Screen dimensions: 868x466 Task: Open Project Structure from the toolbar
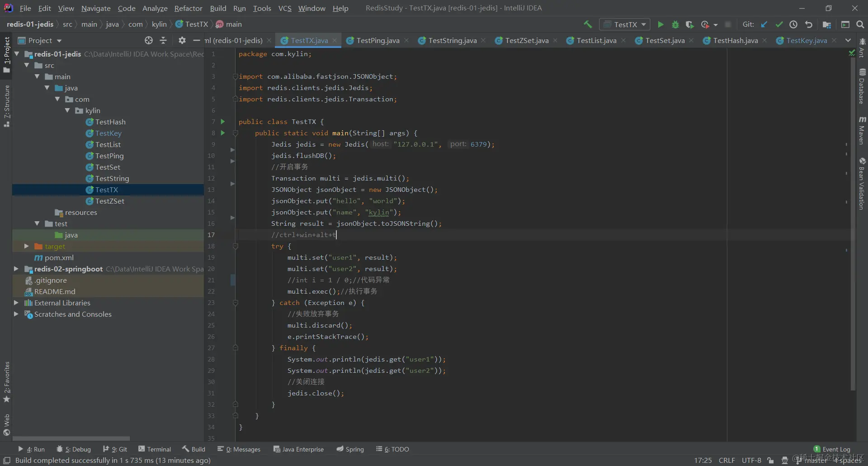827,24
